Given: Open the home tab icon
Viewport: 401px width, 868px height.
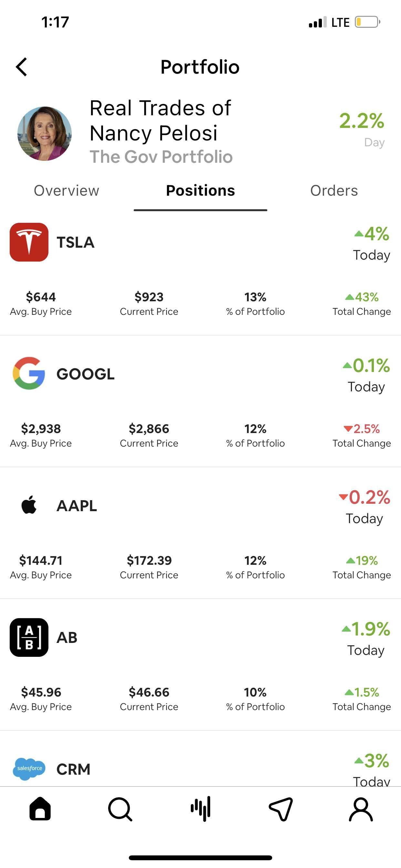Looking at the screenshot, I should 40,809.
